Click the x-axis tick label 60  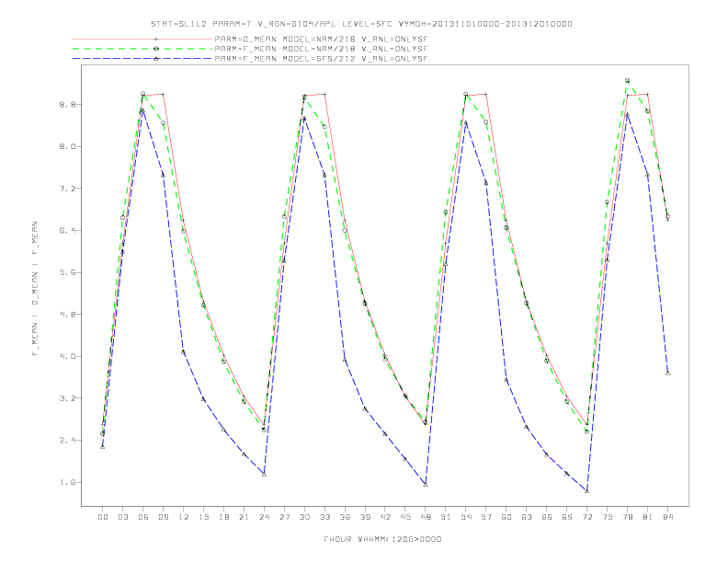click(x=506, y=517)
